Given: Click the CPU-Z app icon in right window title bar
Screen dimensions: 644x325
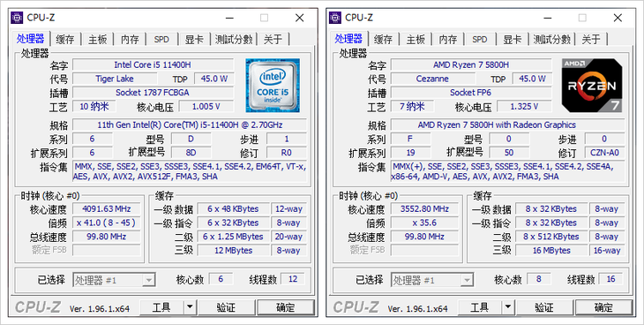Looking at the screenshot, I should (335, 18).
